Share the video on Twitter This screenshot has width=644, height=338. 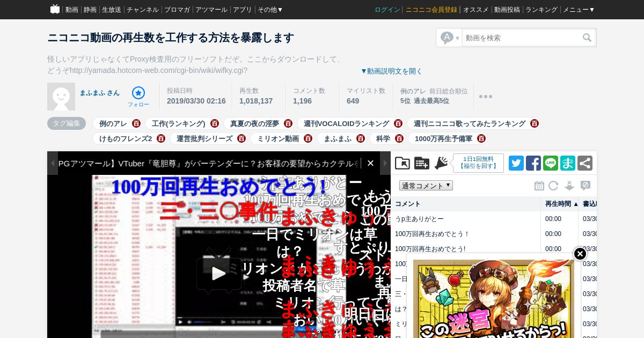516,163
